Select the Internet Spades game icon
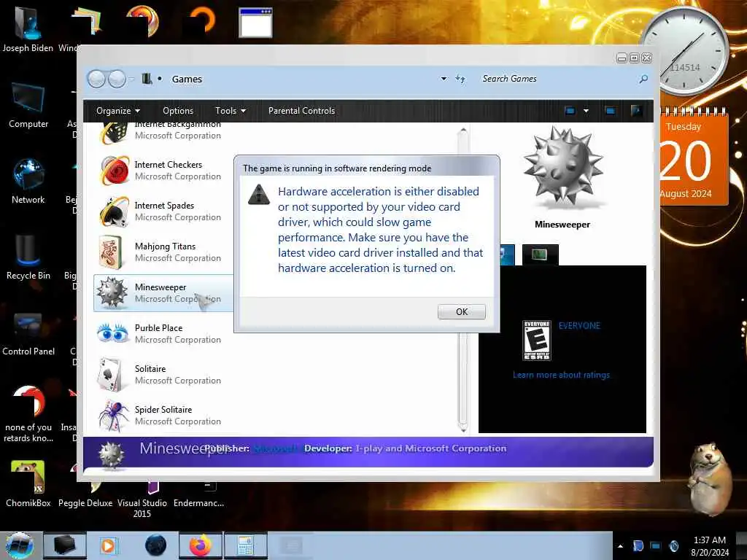 tap(114, 211)
